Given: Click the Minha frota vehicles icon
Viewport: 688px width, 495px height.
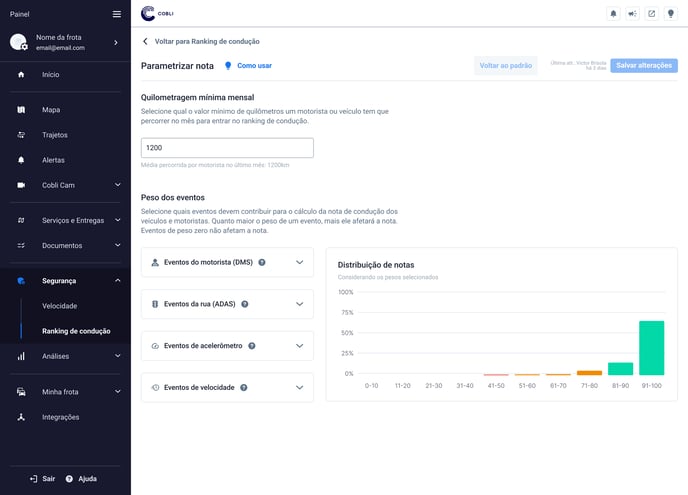Looking at the screenshot, I should click(x=21, y=392).
